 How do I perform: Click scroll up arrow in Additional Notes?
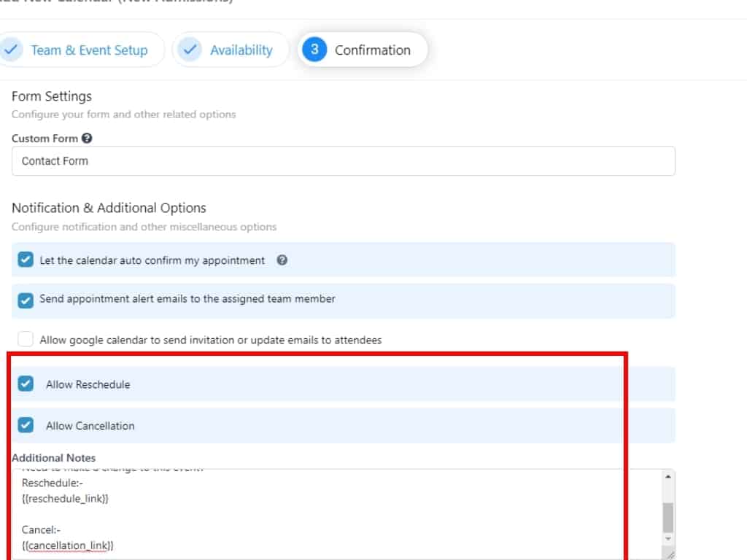(668, 476)
